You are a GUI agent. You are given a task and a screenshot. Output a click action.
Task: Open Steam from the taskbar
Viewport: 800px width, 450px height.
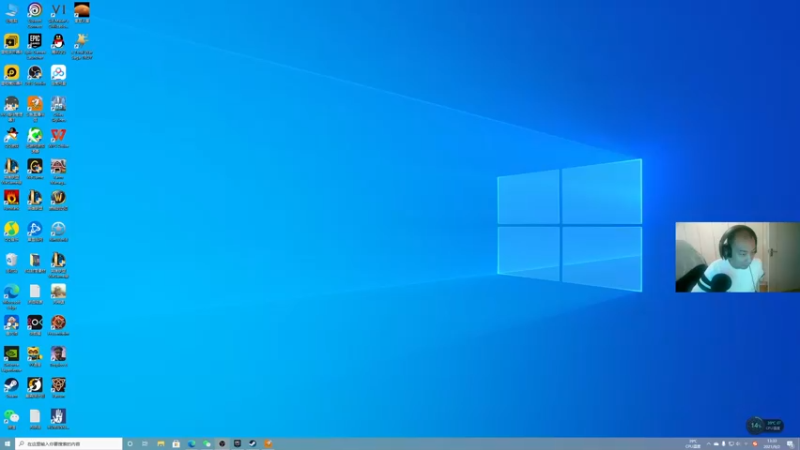coord(253,444)
